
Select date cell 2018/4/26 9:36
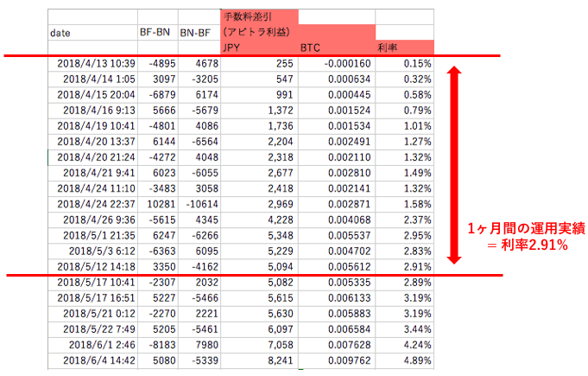(92, 220)
